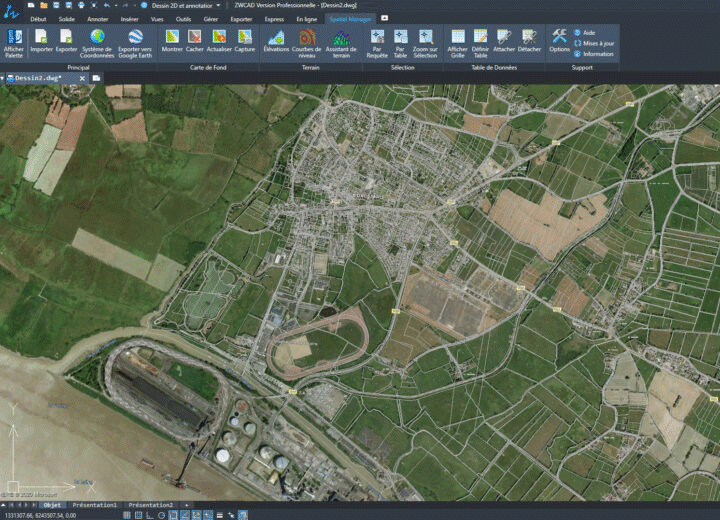Click the UCS origin icon on the map
This screenshot has height=520, width=720.
coord(13,486)
